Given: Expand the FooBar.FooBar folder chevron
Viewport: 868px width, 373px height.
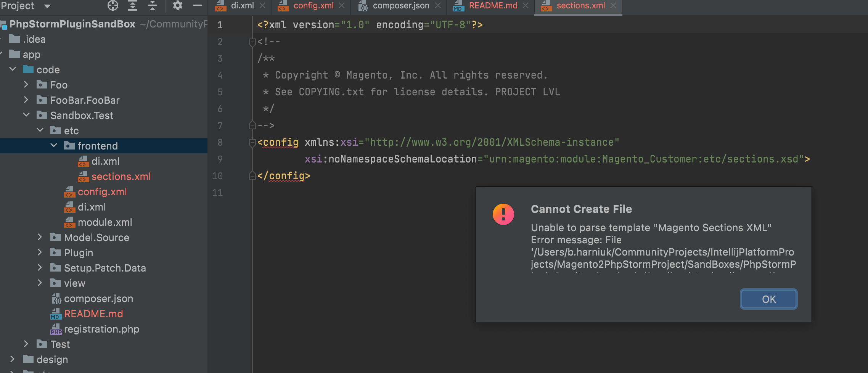Looking at the screenshot, I should (26, 100).
